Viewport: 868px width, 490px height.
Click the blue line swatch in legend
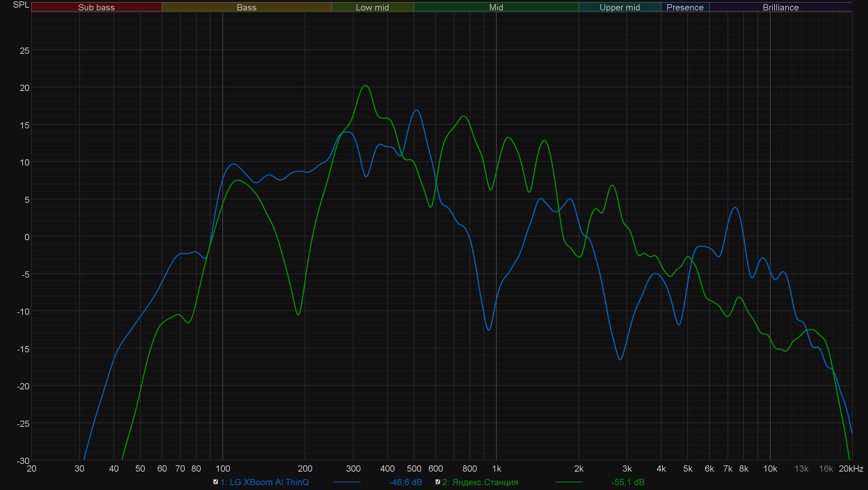pos(347,482)
